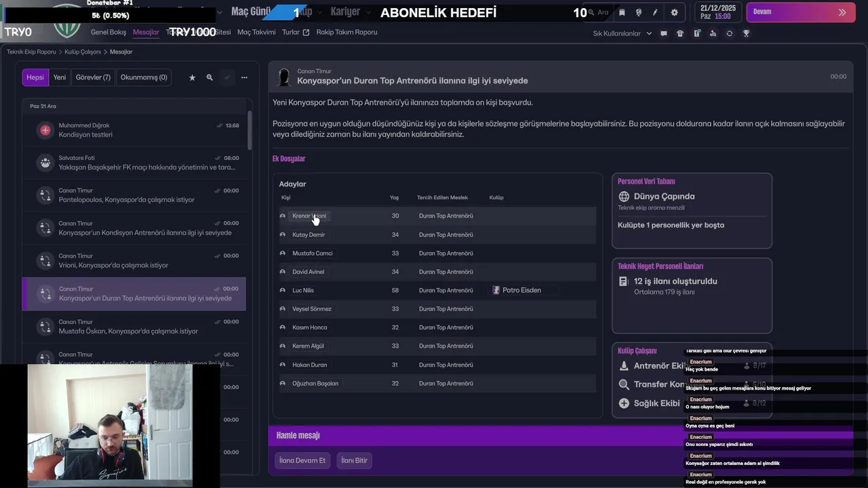Open the Personel Veri Tabanı card
The width and height of the screenshot is (868, 488).
(x=692, y=211)
